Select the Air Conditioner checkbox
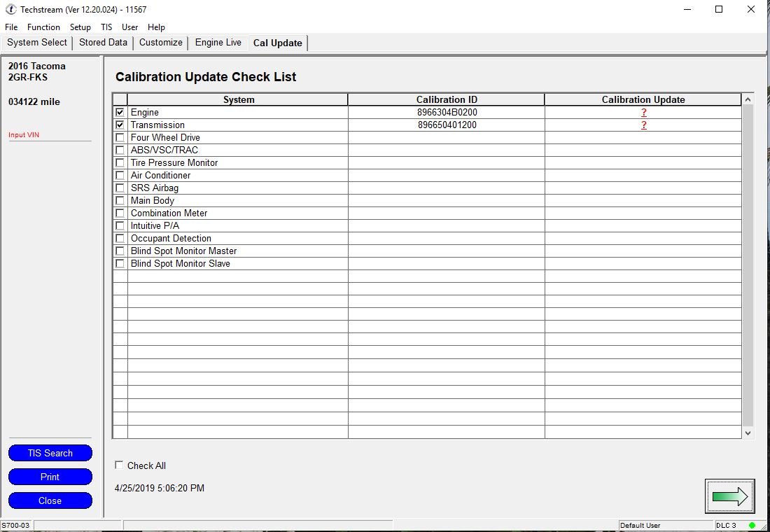The width and height of the screenshot is (770, 532). coord(120,176)
